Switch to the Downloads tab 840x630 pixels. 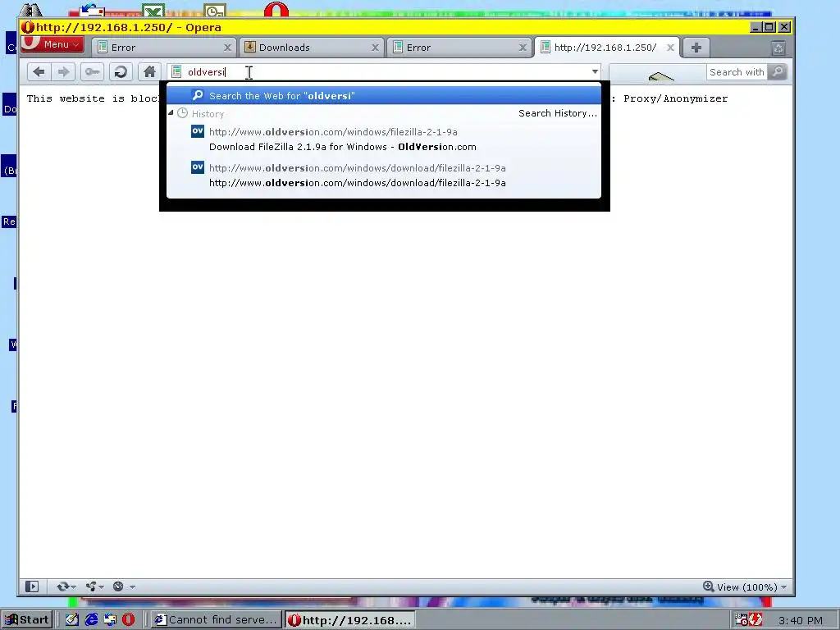[x=312, y=48]
